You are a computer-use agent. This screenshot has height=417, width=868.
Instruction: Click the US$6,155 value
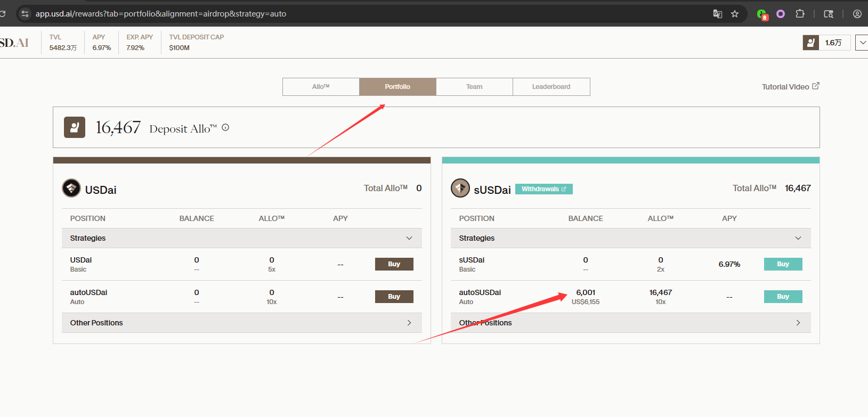click(x=586, y=302)
